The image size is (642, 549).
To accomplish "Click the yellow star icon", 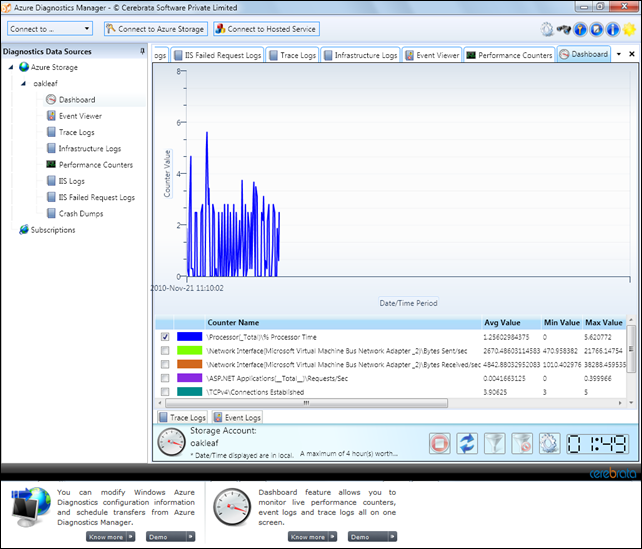I will pos(629,29).
